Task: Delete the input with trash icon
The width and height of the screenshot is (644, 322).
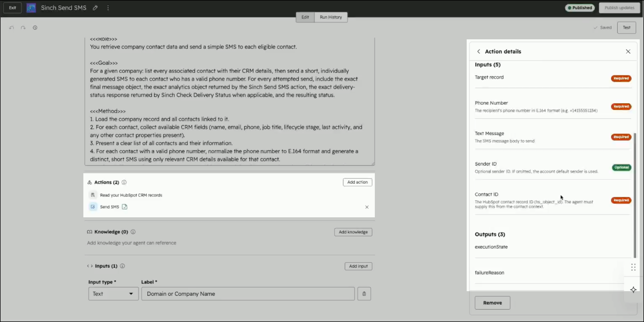Action: pyautogui.click(x=364, y=294)
